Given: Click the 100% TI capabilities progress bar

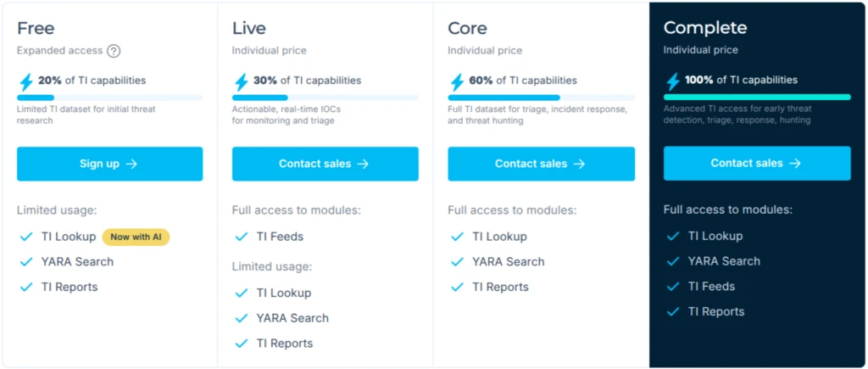Looking at the screenshot, I should pos(756,98).
